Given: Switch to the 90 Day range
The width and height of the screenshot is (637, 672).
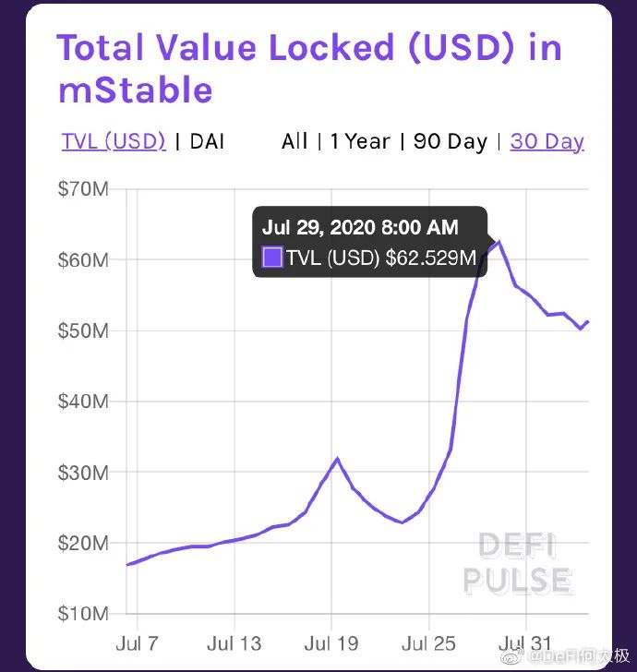Looking at the screenshot, I should point(450,141).
